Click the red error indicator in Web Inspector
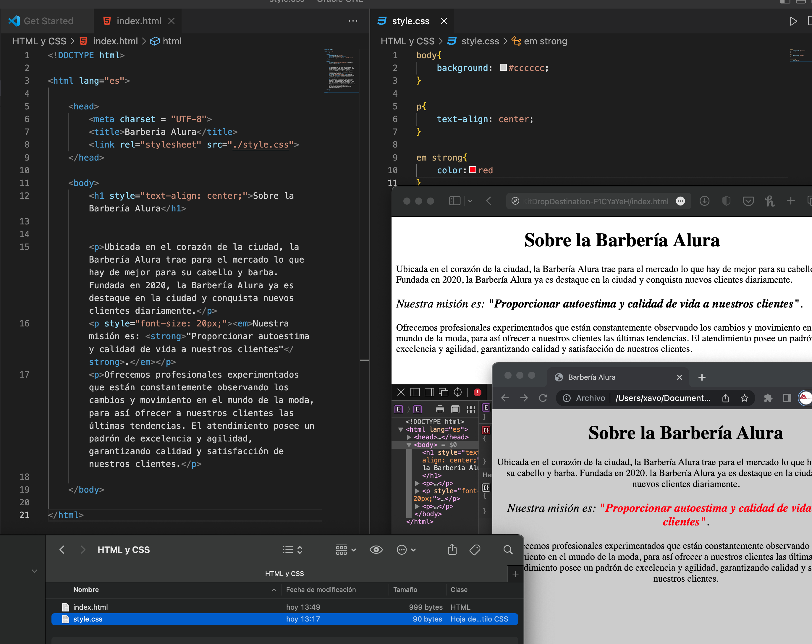The width and height of the screenshot is (812, 644). pyautogui.click(x=478, y=392)
